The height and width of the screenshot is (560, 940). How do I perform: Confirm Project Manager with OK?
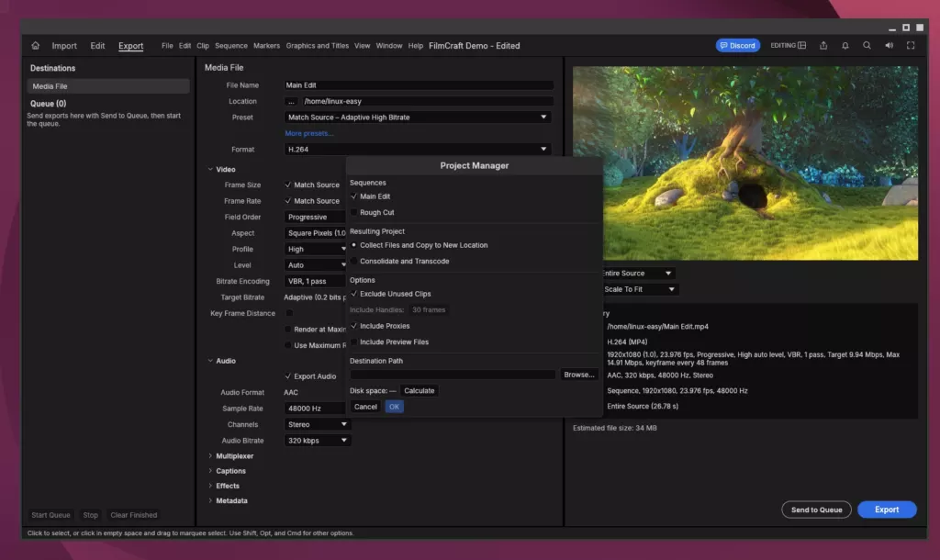coord(394,407)
